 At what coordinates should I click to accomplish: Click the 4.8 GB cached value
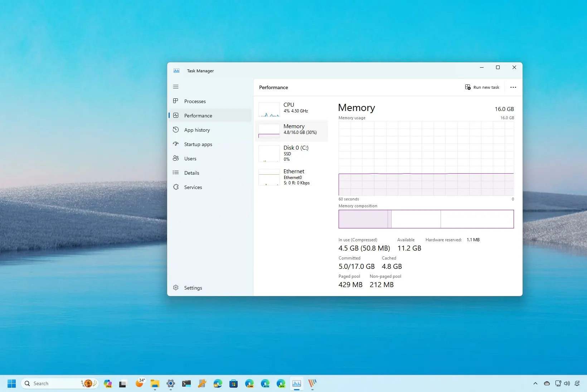[392, 266]
